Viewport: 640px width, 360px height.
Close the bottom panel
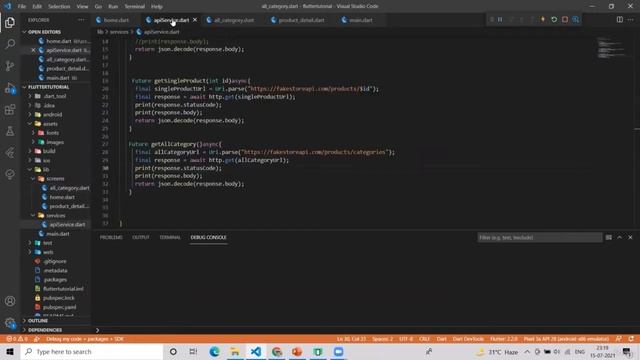point(630,237)
